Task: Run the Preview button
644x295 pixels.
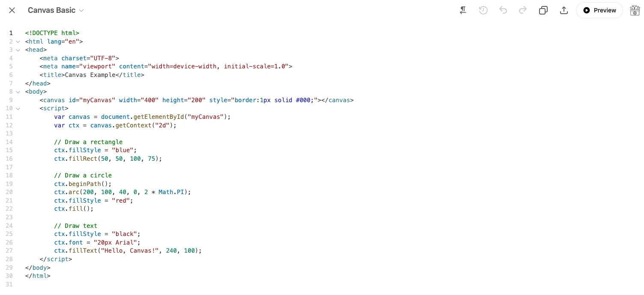Action: (599, 10)
